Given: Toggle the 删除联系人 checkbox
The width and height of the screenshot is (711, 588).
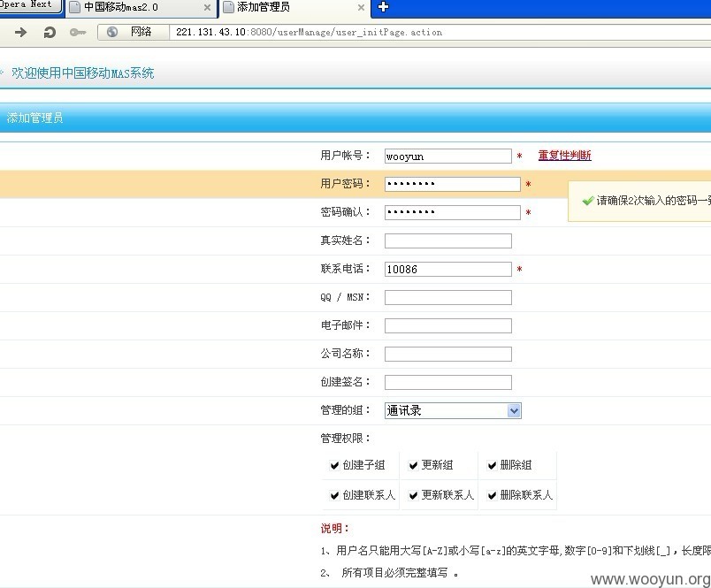Looking at the screenshot, I should 492,495.
